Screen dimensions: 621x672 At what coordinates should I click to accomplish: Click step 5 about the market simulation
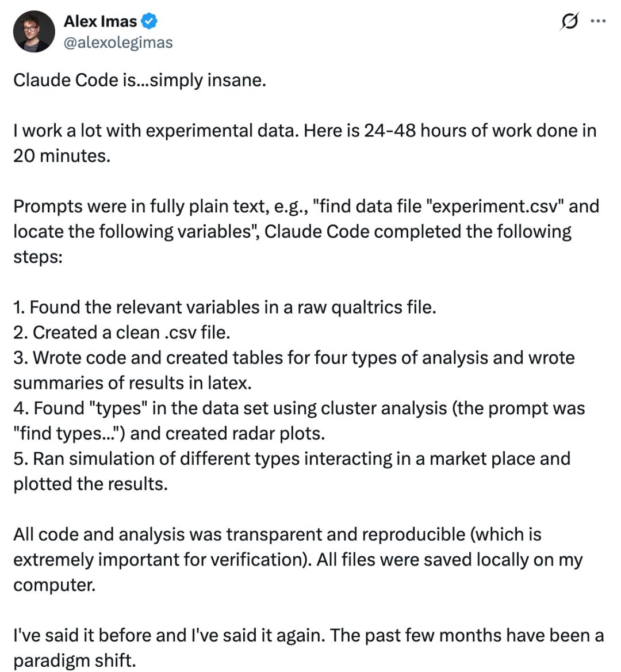[292, 459]
